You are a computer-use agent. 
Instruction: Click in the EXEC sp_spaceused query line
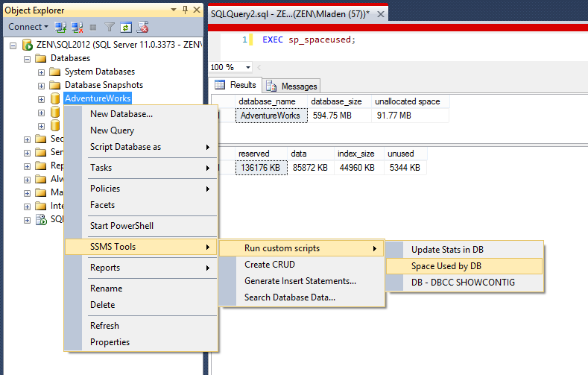click(x=309, y=40)
